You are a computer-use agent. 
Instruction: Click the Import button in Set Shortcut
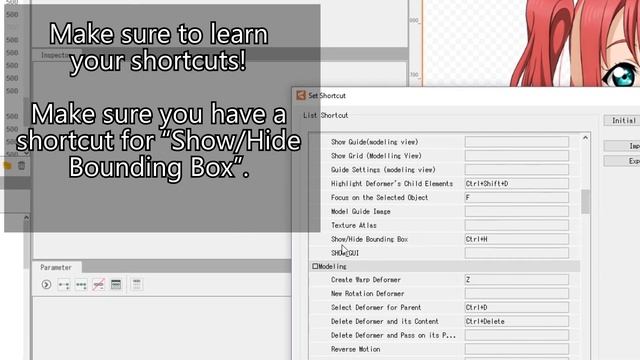coord(622,146)
